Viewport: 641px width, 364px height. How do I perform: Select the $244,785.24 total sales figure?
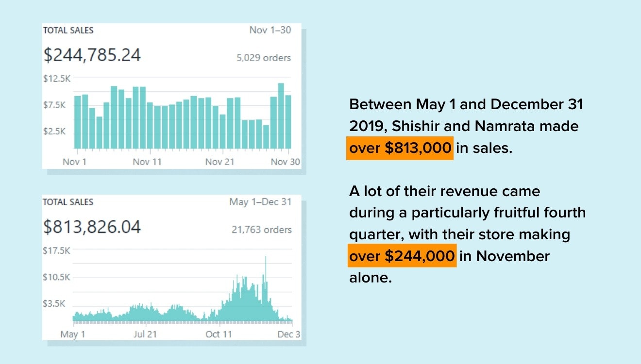(x=92, y=55)
